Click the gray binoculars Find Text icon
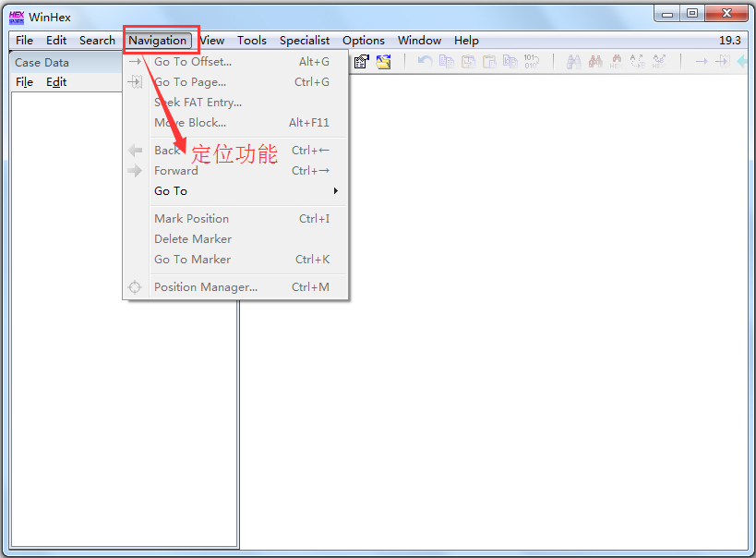 [574, 62]
